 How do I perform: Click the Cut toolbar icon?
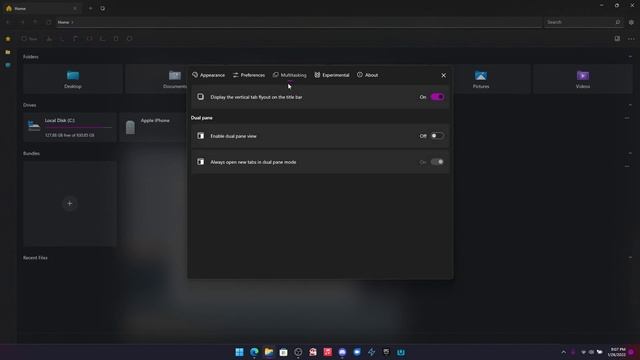[x=49, y=39]
